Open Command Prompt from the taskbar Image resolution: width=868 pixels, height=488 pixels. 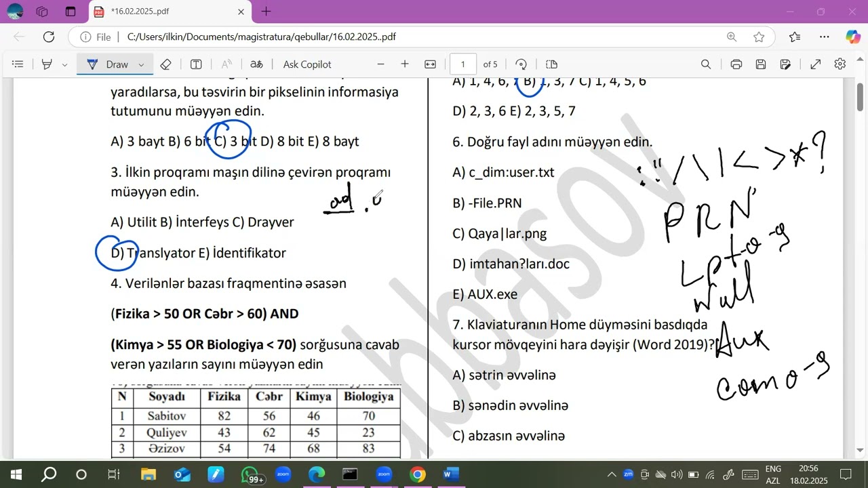pos(350,474)
